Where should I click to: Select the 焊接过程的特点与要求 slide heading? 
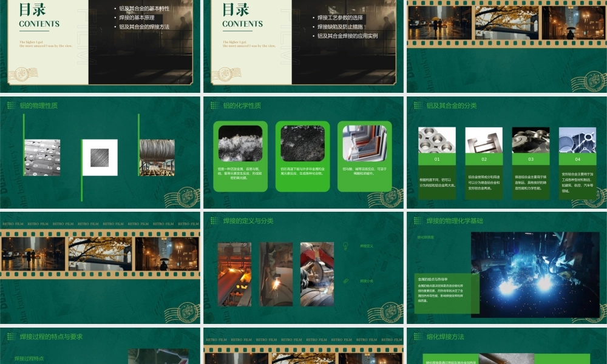[x=51, y=336]
